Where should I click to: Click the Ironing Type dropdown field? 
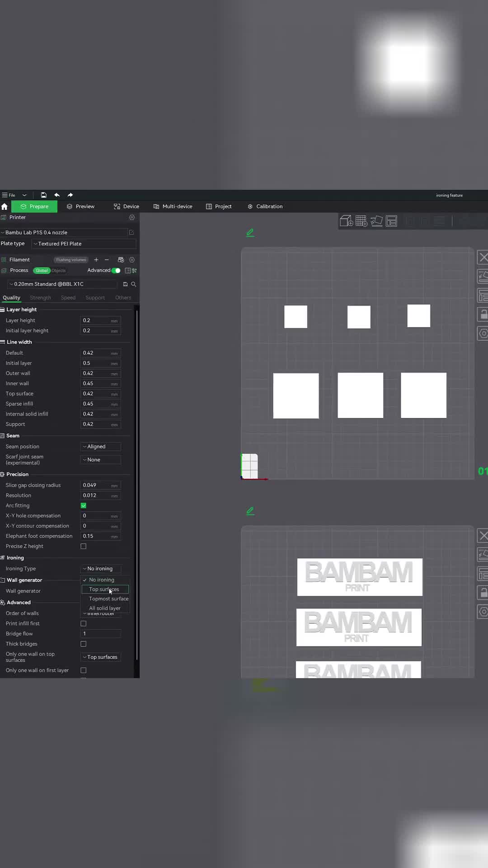coord(101,569)
